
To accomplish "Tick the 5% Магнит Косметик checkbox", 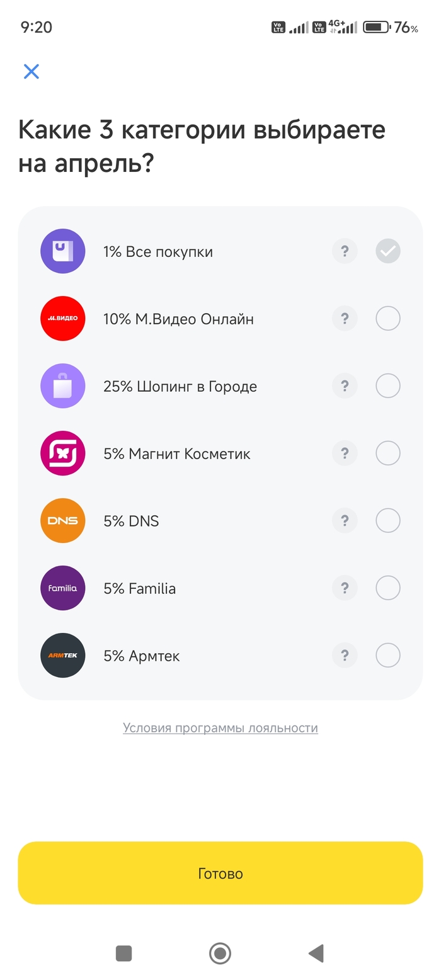I will click(x=388, y=453).
